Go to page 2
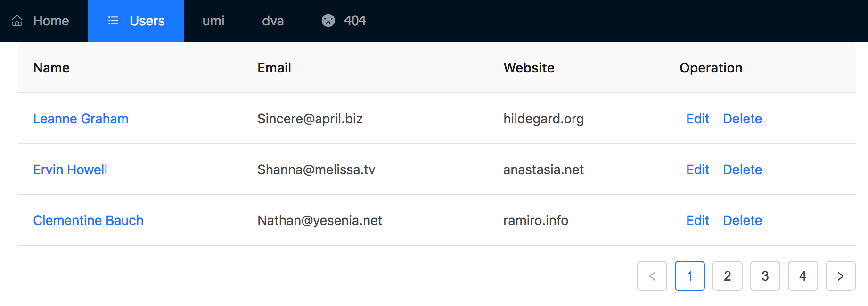The height and width of the screenshot is (306, 868). pyautogui.click(x=727, y=276)
